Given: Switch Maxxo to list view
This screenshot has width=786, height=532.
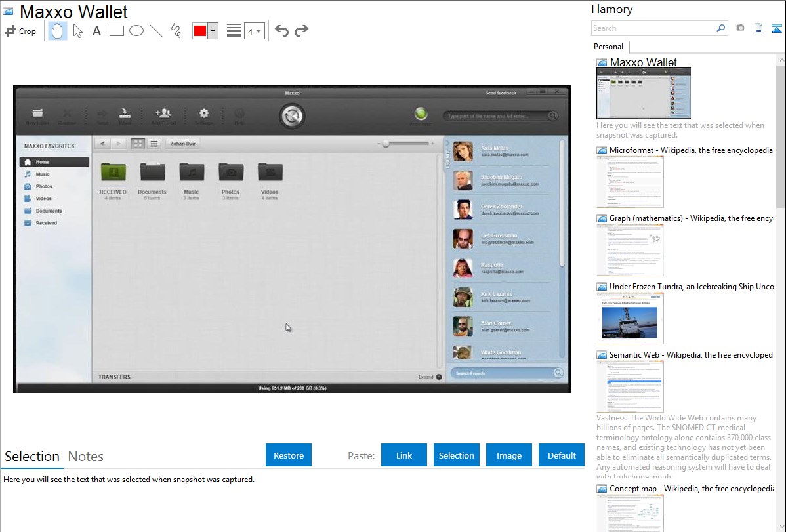Looking at the screenshot, I should (x=154, y=144).
